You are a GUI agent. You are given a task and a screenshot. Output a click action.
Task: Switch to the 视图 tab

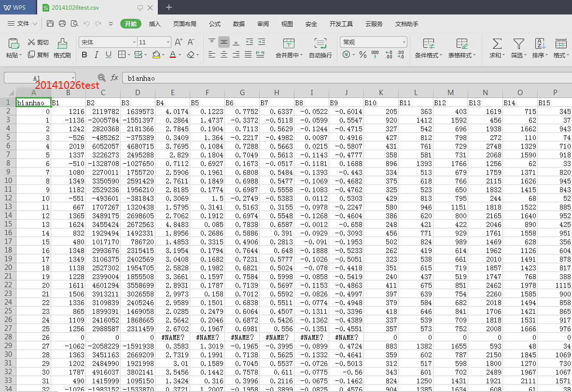(x=287, y=24)
